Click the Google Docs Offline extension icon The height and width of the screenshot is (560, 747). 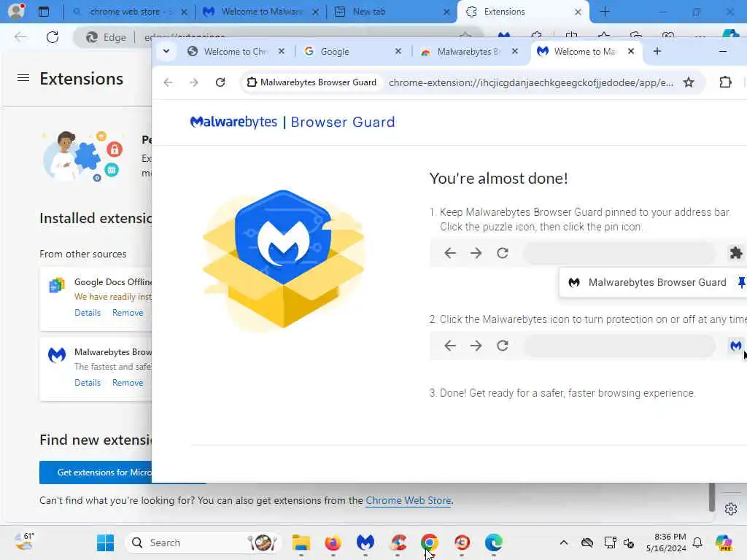click(57, 285)
